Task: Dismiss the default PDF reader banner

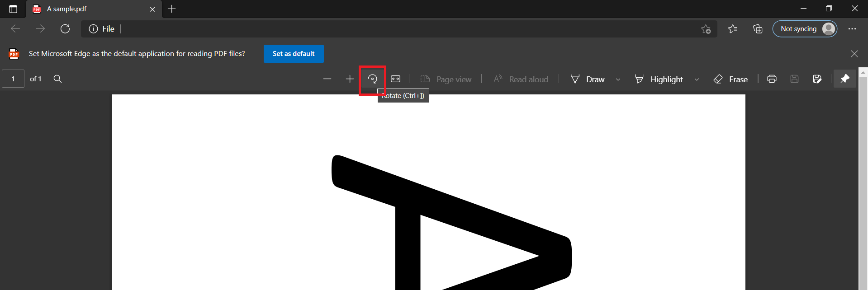Action: 854,54
